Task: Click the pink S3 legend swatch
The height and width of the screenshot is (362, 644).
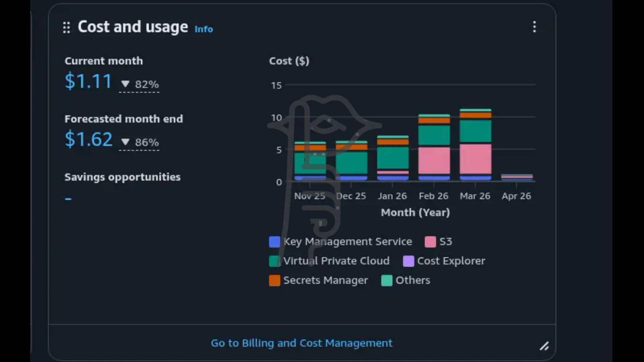Action: point(430,242)
